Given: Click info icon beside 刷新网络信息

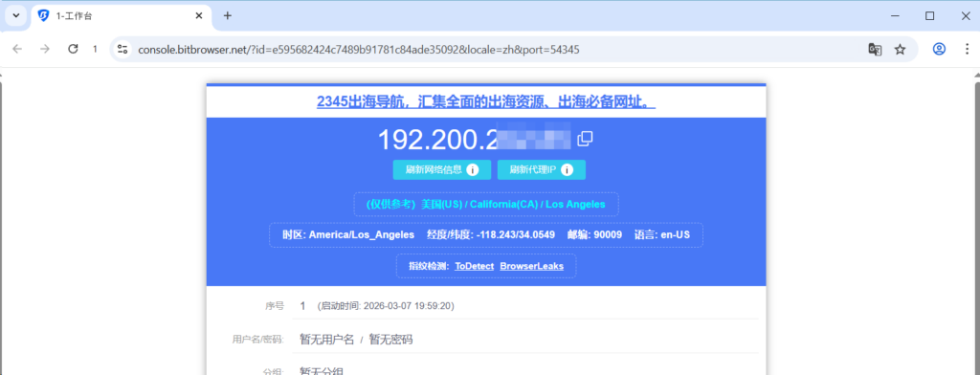Looking at the screenshot, I should coord(473,170).
